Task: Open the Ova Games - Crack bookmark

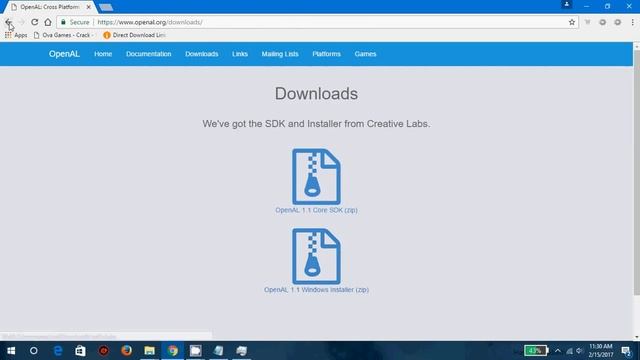Action: [x=63, y=35]
